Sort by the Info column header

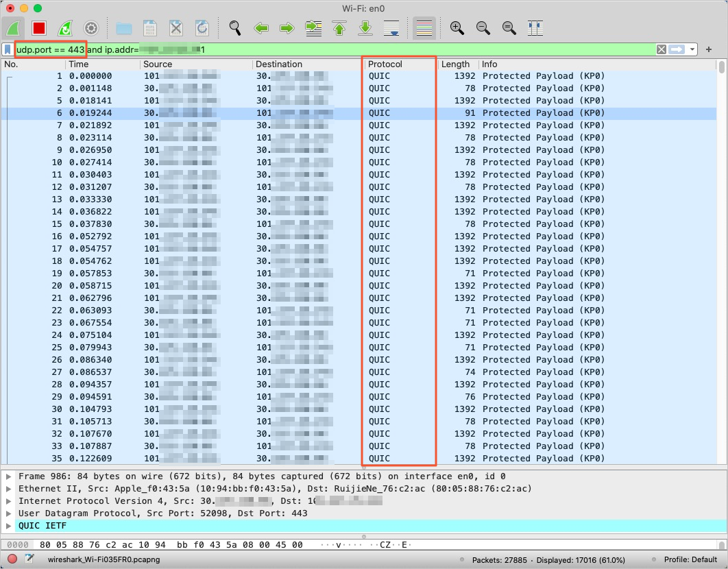click(598, 64)
